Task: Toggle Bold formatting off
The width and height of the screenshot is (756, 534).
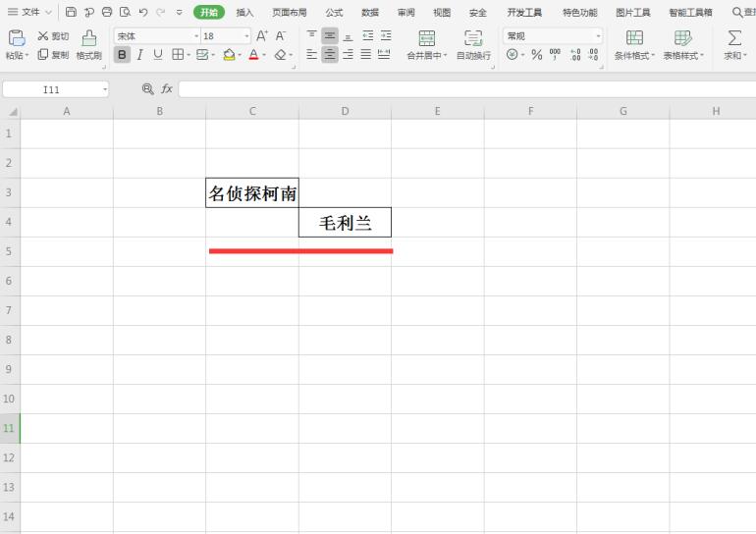Action: coord(122,54)
